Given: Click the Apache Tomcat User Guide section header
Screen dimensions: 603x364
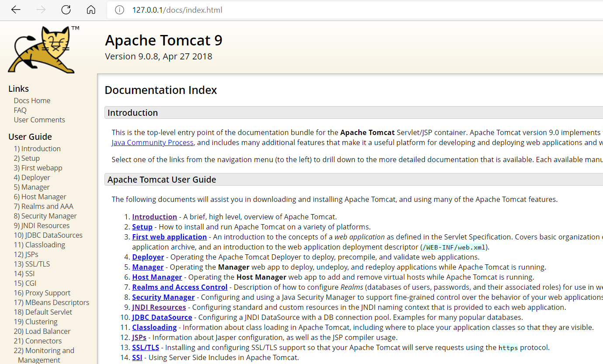Looking at the screenshot, I should point(353,180).
